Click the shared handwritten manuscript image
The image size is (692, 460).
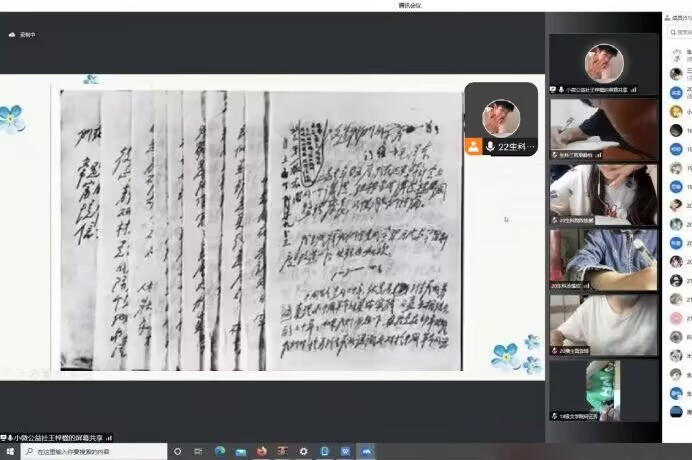260,230
